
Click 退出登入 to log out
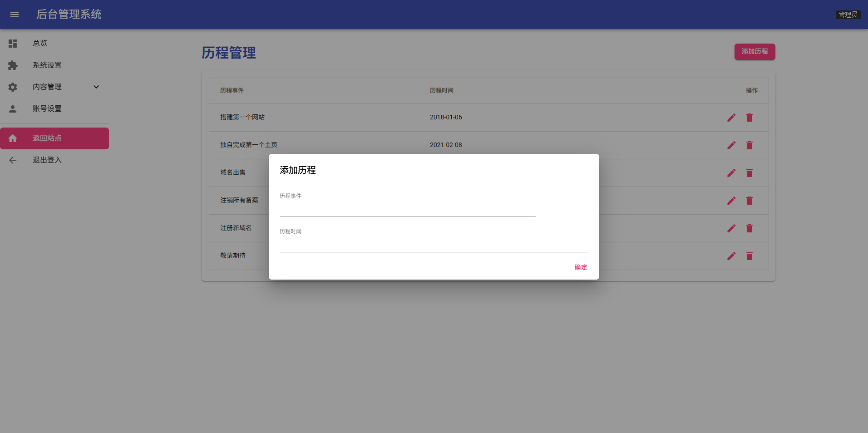[x=47, y=160]
